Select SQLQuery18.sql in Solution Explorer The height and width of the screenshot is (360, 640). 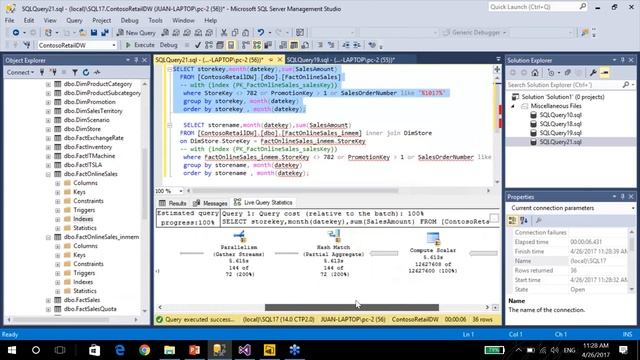[x=560, y=124]
